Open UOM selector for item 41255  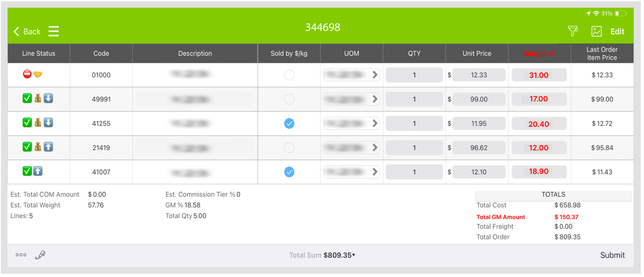coord(351,123)
